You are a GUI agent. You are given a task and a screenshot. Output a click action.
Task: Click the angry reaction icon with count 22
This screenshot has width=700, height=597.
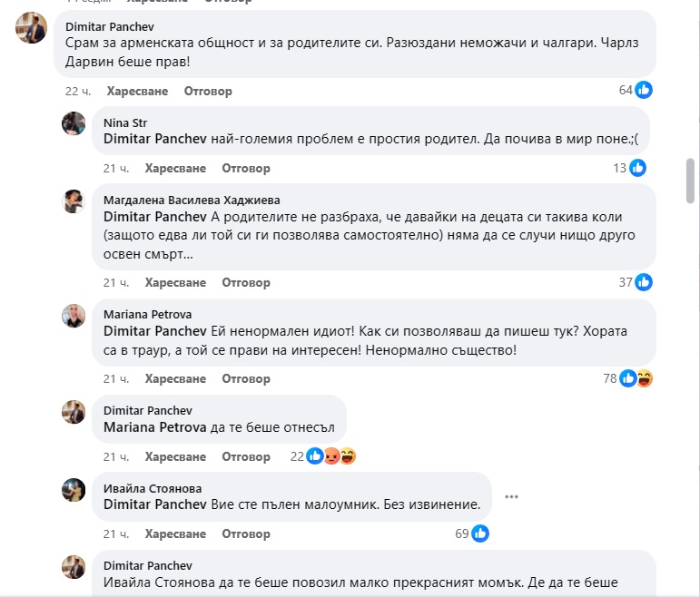point(331,456)
